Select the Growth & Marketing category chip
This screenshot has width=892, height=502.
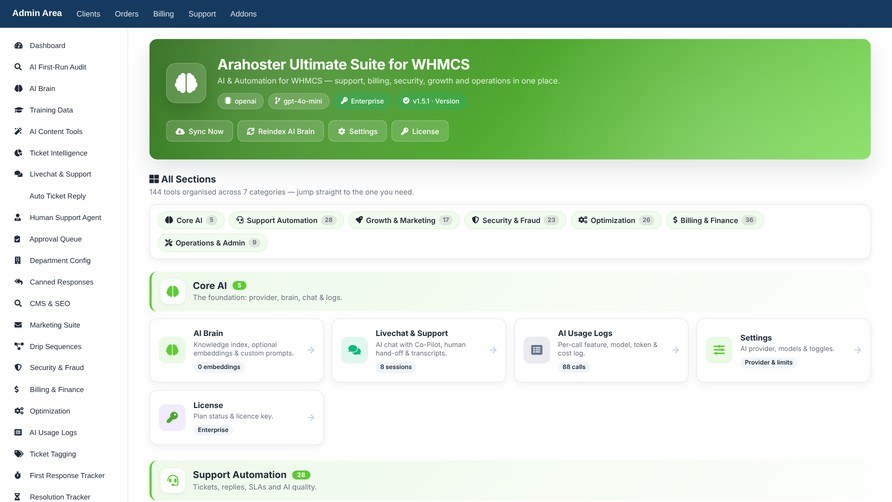pyautogui.click(x=404, y=220)
